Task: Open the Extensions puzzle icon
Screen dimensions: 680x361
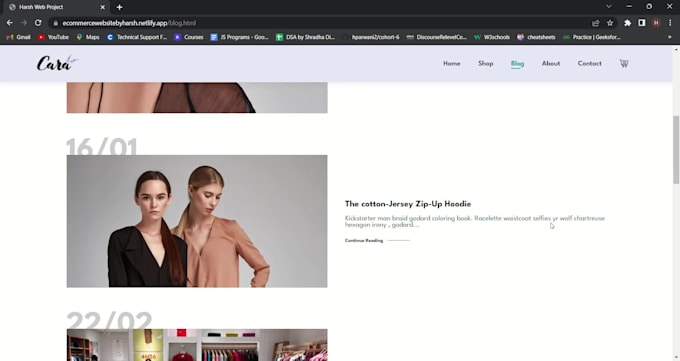Action: tap(627, 23)
